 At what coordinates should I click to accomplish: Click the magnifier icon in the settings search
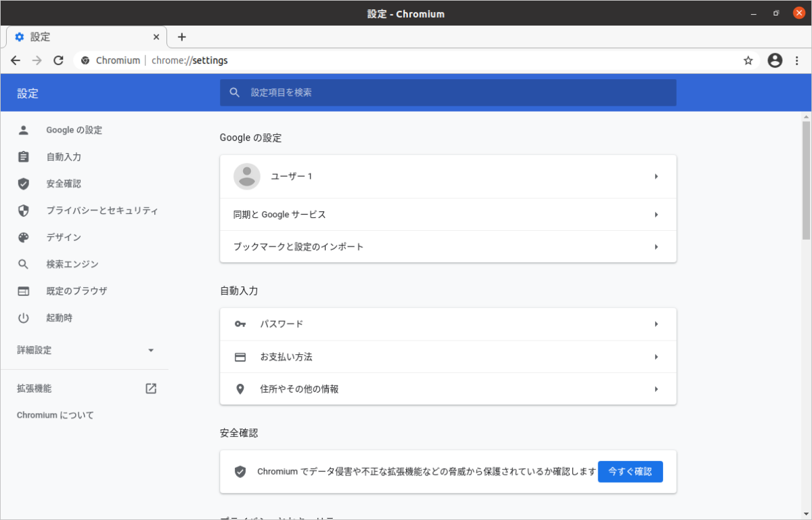tap(235, 93)
